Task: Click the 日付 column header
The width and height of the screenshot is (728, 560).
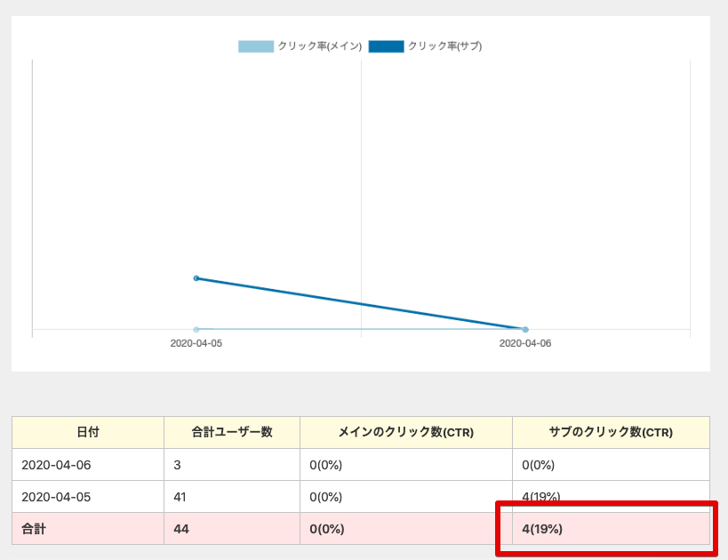Action: click(87, 432)
